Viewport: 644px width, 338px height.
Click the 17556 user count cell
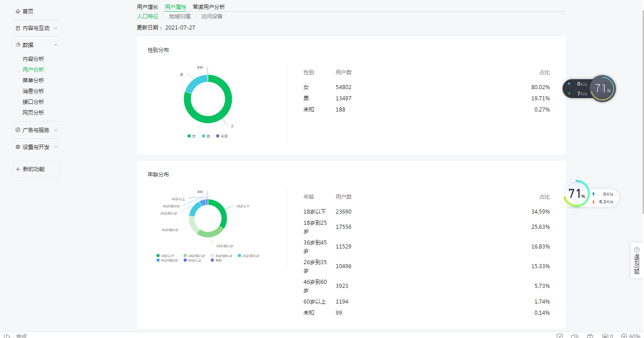343,227
